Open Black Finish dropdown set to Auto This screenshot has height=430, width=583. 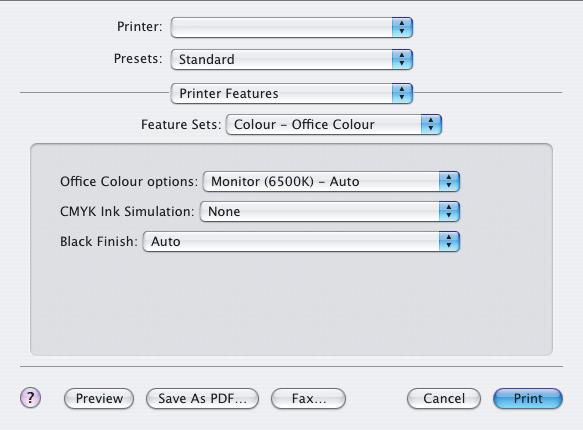tap(301, 242)
